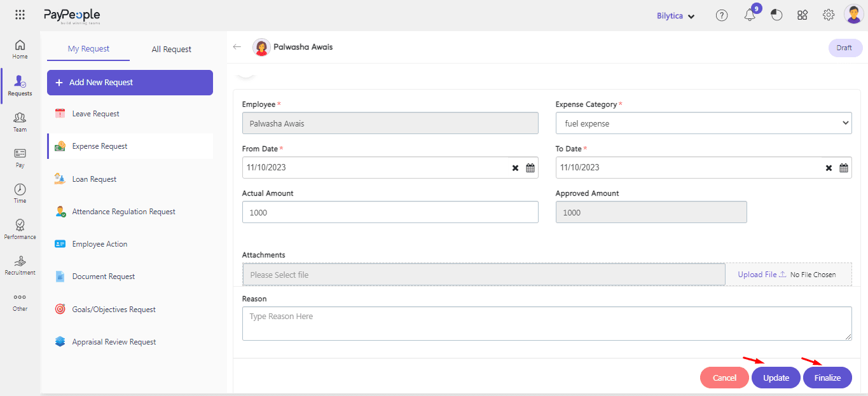Open the settings gear icon

(829, 15)
